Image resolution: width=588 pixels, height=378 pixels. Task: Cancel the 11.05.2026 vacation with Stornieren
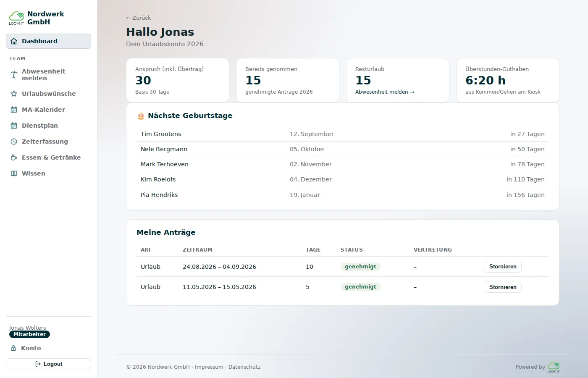point(503,287)
